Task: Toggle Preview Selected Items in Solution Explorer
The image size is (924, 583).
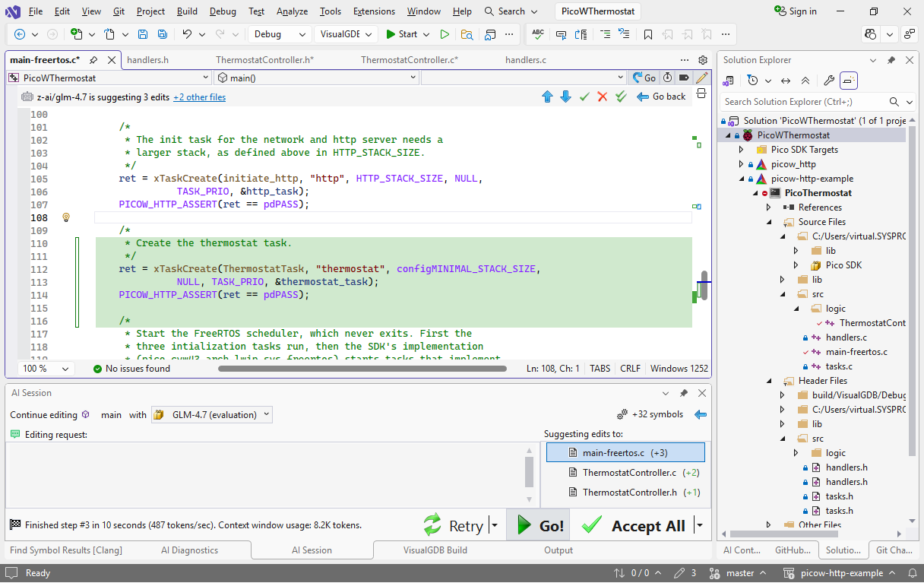Action: coord(849,81)
